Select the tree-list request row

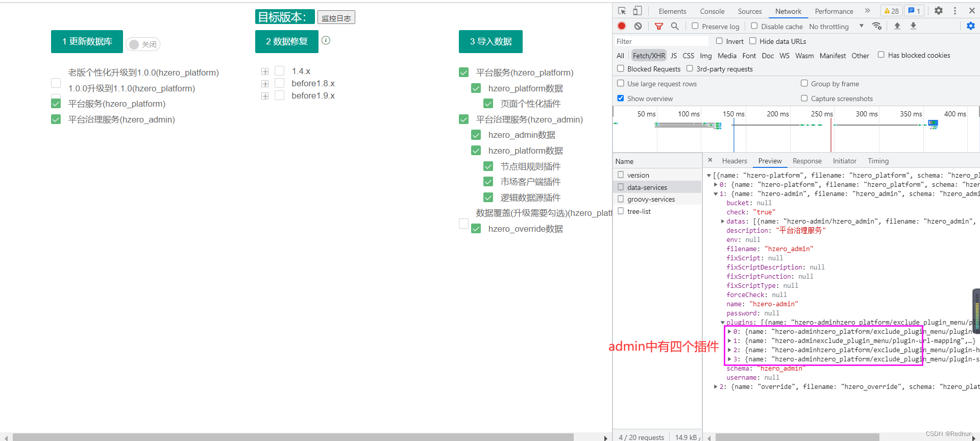(657, 211)
